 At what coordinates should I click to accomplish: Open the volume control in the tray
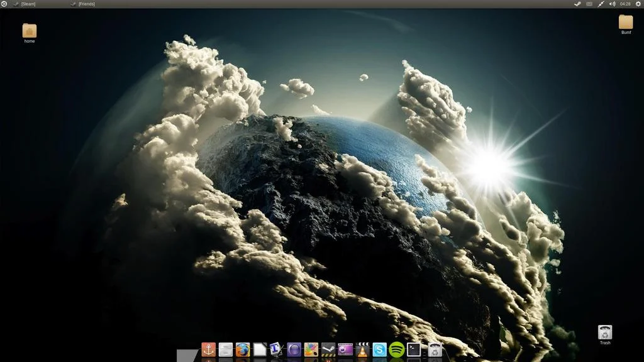pyautogui.click(x=613, y=4)
